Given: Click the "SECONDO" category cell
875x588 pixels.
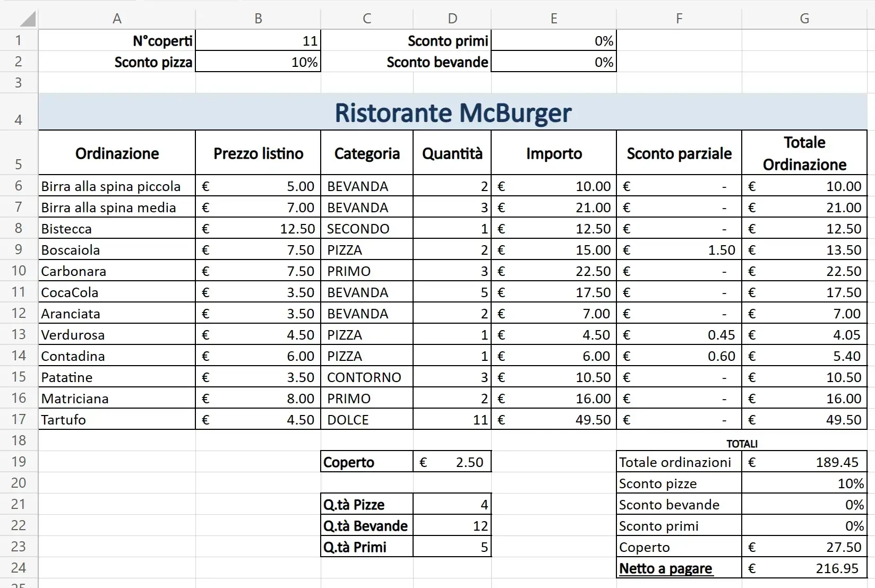Looking at the screenshot, I should (367, 228).
